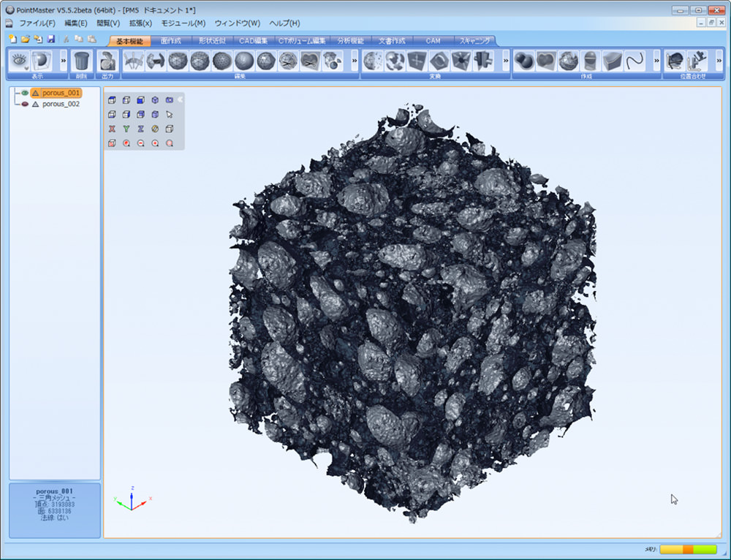Click the zoom in magnifier icon
This screenshot has height=560, width=731.
click(155, 143)
